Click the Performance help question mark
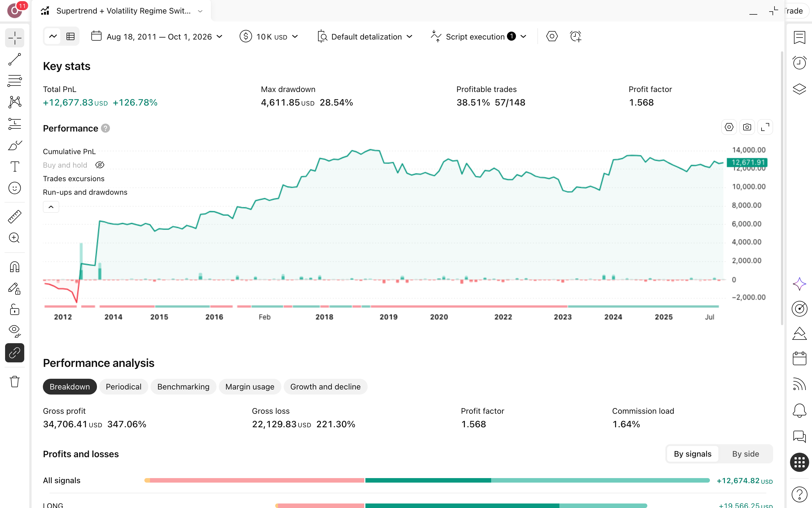 click(x=105, y=128)
